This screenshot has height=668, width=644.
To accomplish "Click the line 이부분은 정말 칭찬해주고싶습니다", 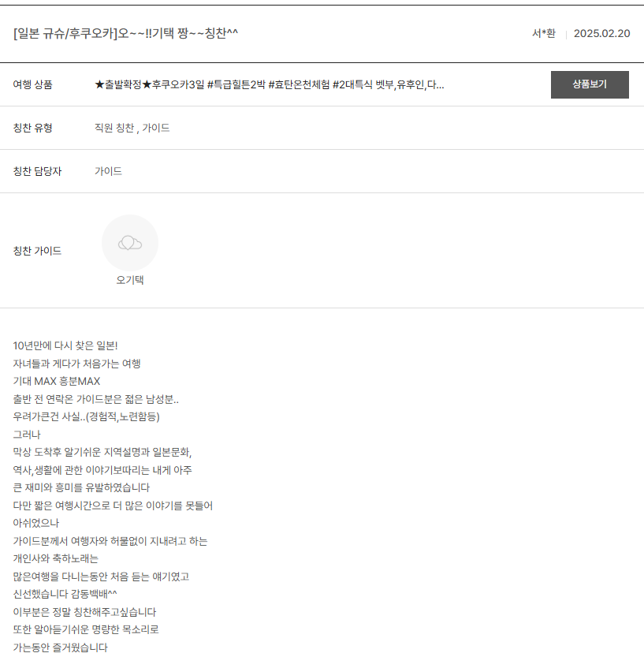I will [x=85, y=612].
